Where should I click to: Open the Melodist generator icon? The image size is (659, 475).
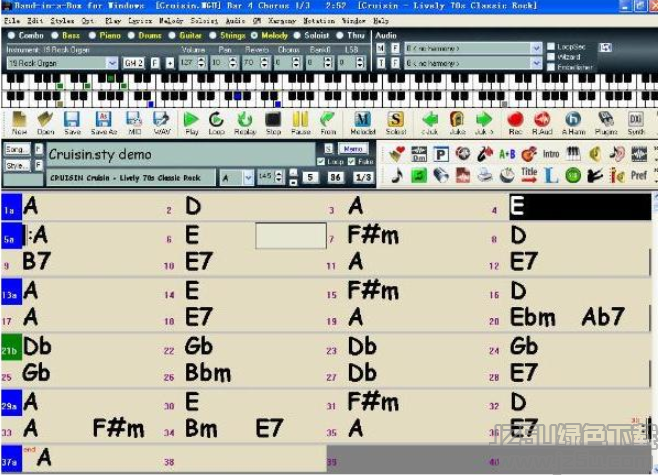point(363,123)
